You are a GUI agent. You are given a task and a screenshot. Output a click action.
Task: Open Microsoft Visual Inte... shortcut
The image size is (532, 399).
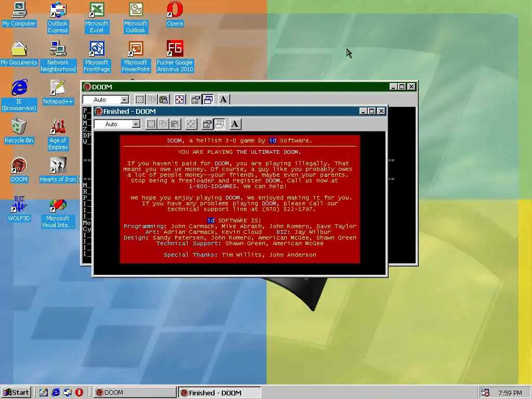click(58, 212)
